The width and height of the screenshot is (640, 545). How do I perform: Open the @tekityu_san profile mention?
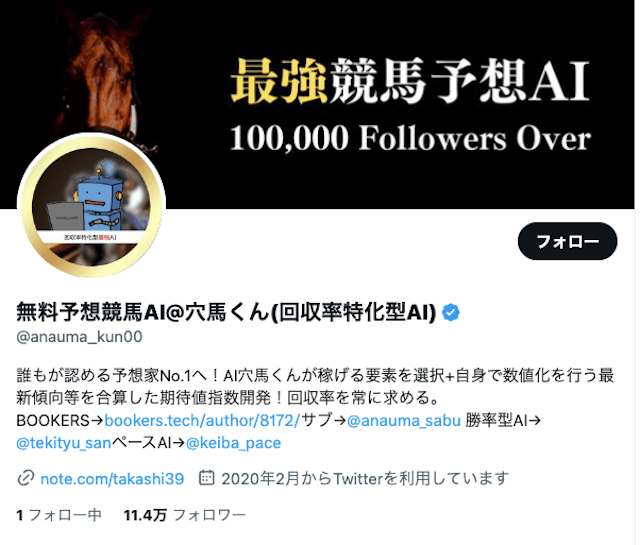coord(64,443)
